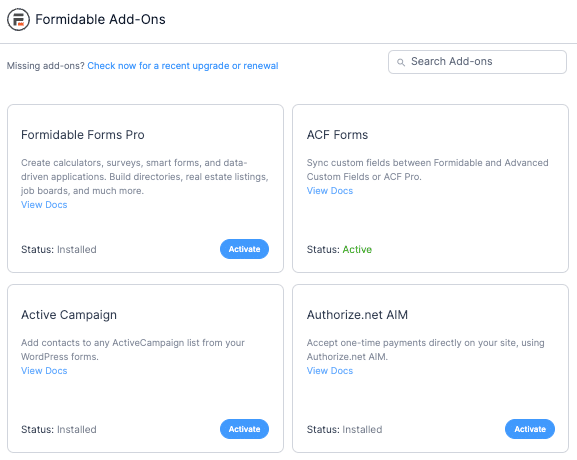
Task: Click the Formidable logo icon
Action: tap(18, 20)
